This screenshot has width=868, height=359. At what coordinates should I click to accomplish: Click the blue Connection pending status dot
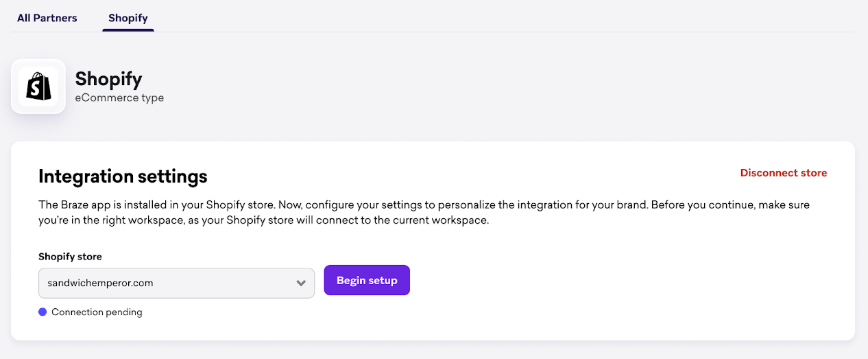coord(43,312)
